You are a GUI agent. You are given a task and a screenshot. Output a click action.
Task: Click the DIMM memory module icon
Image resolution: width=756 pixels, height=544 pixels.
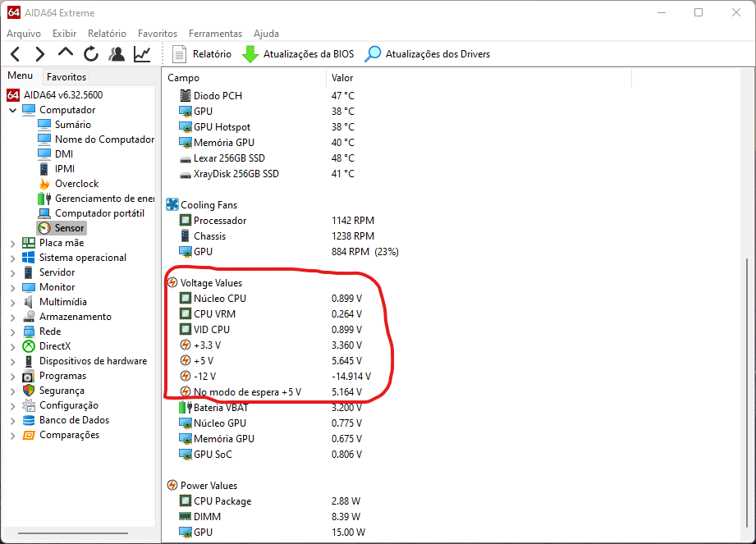186,517
